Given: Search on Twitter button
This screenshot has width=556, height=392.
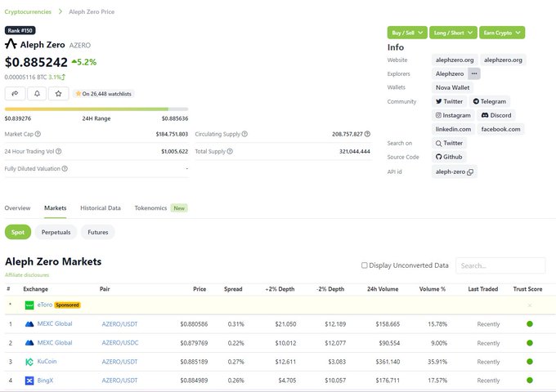Looking at the screenshot, I should 449,143.
